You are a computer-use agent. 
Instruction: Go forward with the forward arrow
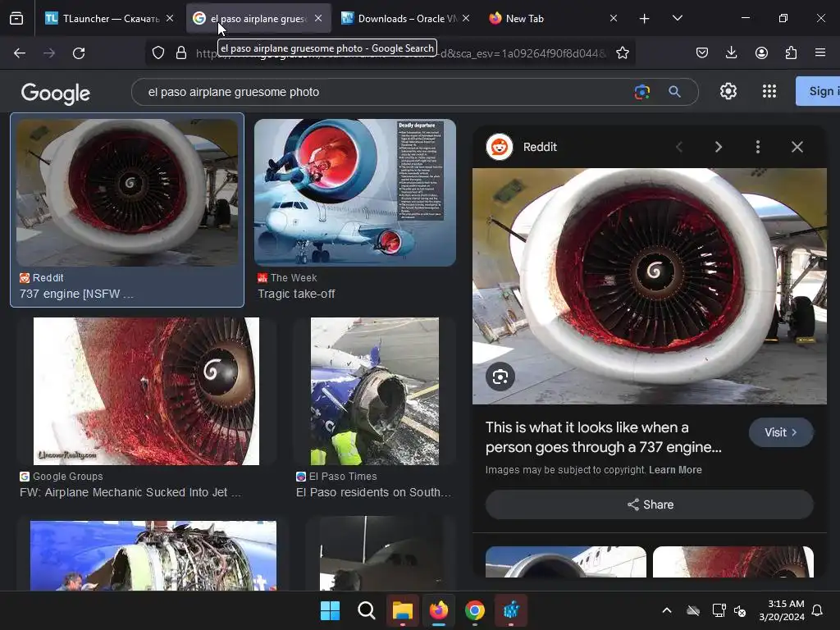[49, 53]
